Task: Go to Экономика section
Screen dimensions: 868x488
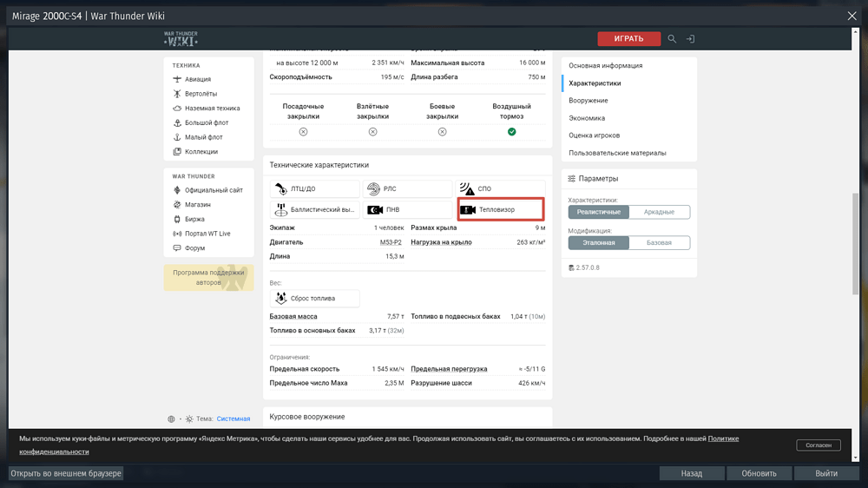Action: pyautogui.click(x=587, y=118)
